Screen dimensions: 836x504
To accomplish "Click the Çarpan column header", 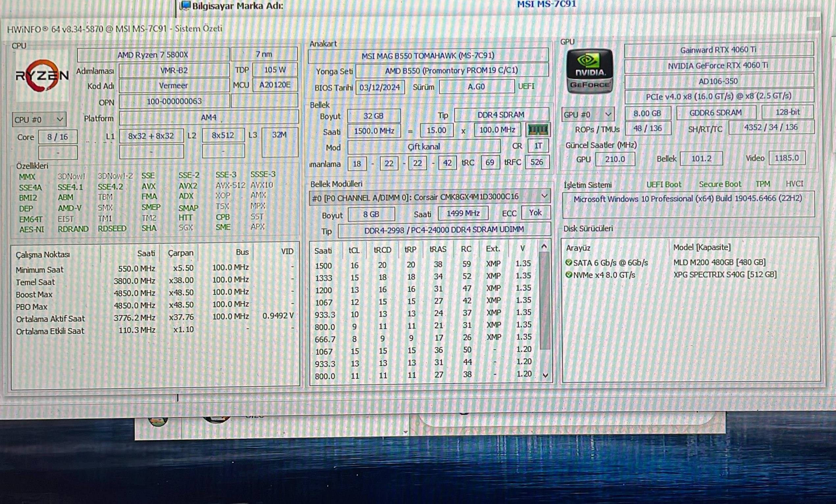I will tap(181, 253).
